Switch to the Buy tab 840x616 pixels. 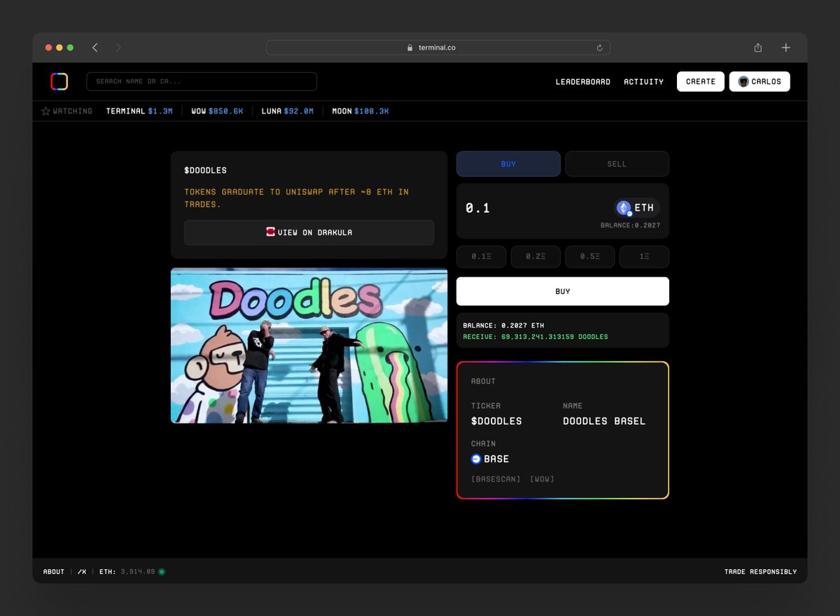point(508,164)
